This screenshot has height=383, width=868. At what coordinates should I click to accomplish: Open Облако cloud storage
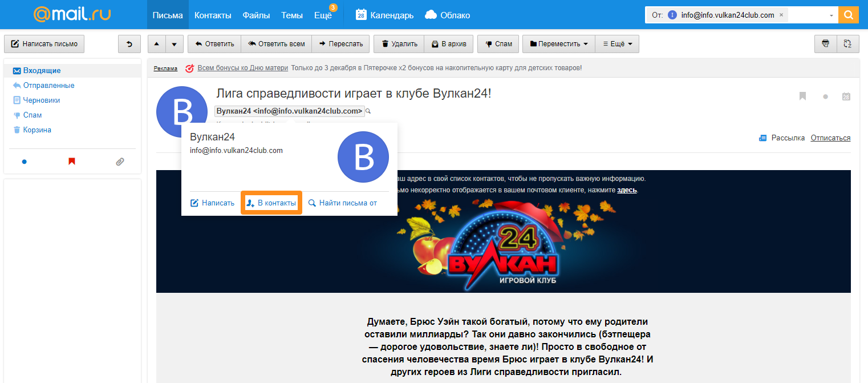click(x=448, y=15)
